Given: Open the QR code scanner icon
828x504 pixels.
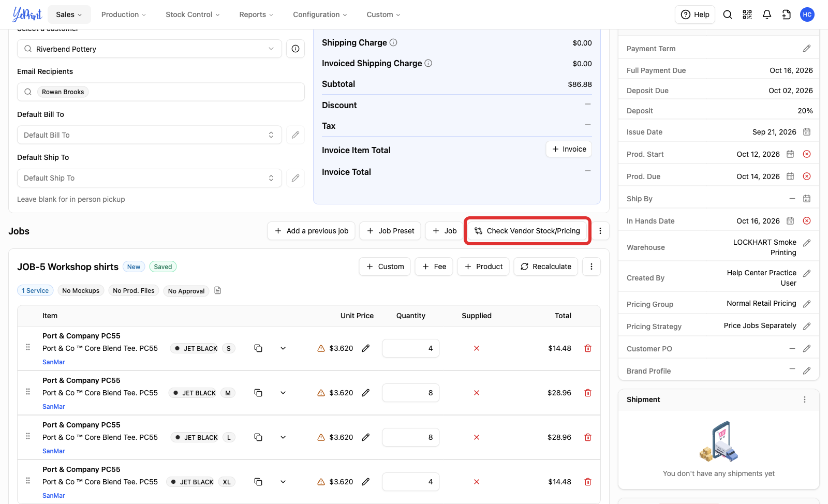Looking at the screenshot, I should coord(747,14).
